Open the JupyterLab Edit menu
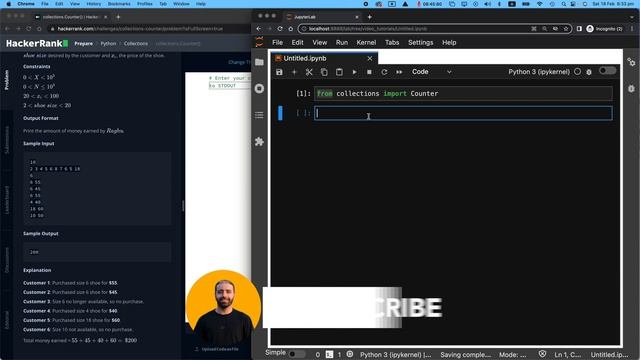The height and width of the screenshot is (360, 640). coord(298,42)
